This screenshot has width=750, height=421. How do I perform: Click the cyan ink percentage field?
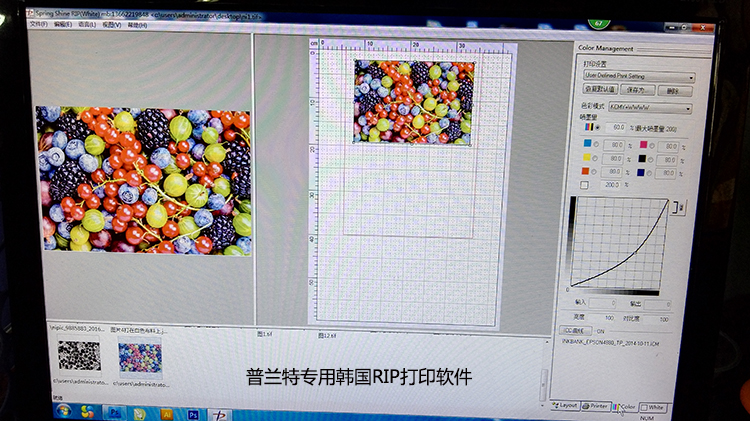pyautogui.click(x=614, y=144)
